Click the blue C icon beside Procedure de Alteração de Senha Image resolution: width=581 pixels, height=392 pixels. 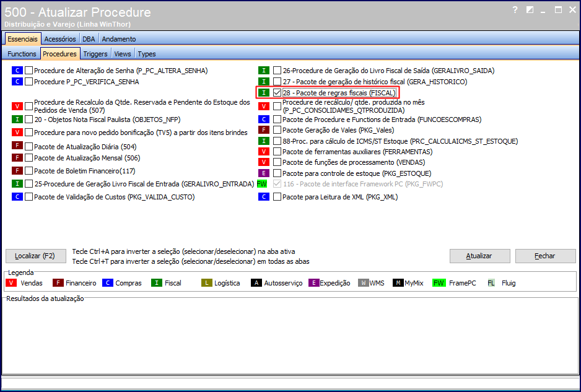(17, 71)
